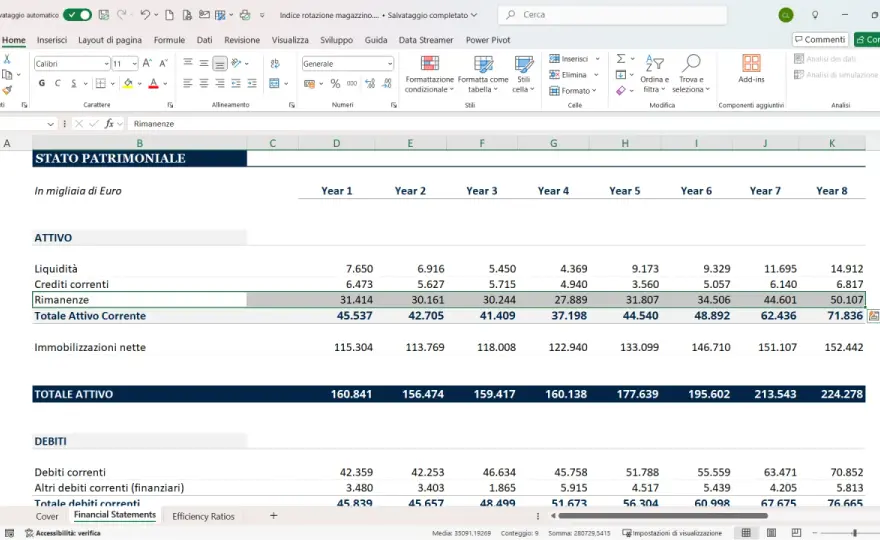Screen dimensions: 880x540
Task: Click the Increase decimal places icon
Action: pyautogui.click(x=370, y=84)
